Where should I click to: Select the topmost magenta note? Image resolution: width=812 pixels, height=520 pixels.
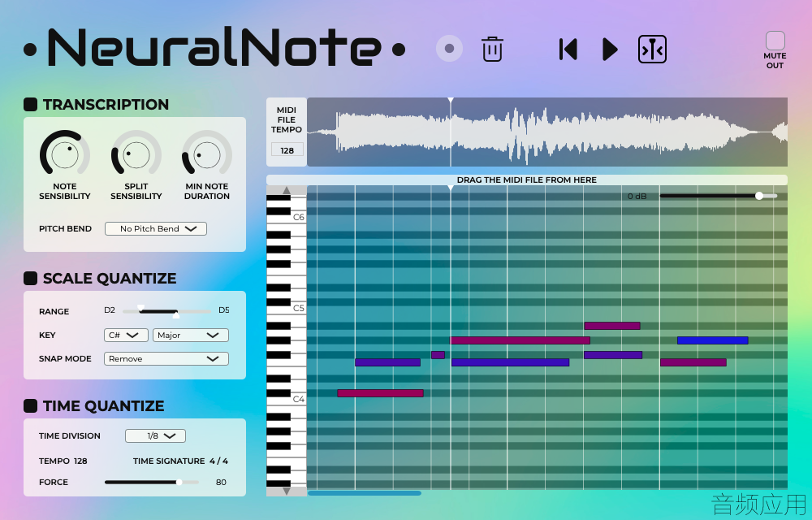[x=612, y=326]
